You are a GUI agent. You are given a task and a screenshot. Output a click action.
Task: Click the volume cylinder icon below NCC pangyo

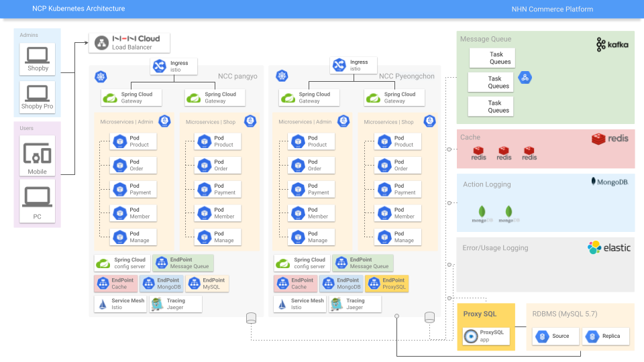click(251, 318)
